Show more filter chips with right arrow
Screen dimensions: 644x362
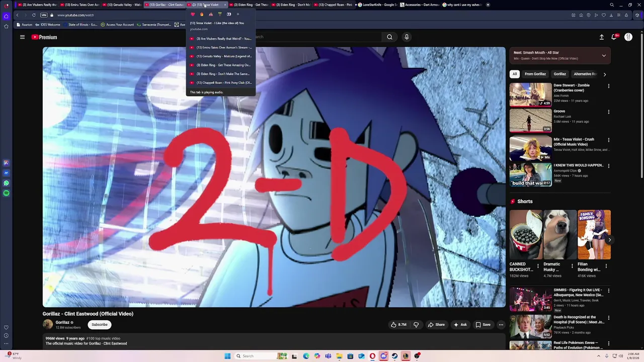[605, 74]
